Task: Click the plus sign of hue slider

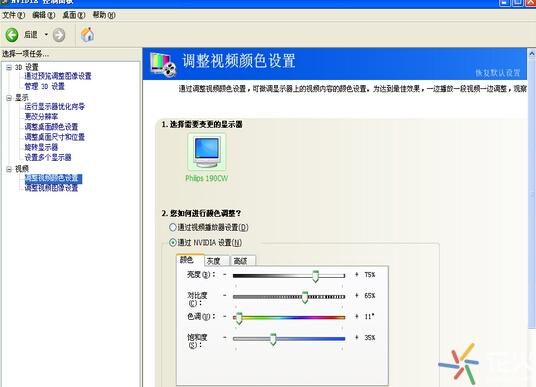Action: [357, 317]
